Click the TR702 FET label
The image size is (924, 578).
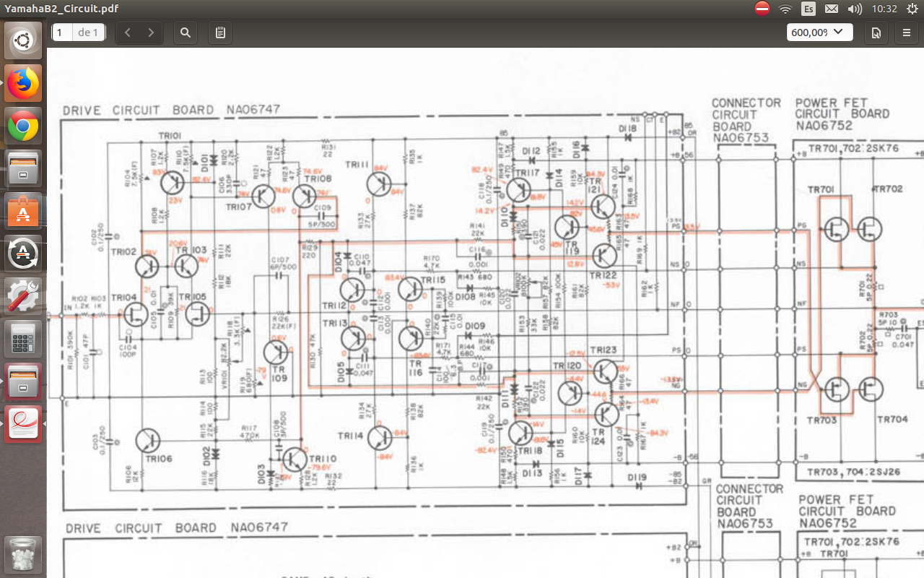(888, 189)
